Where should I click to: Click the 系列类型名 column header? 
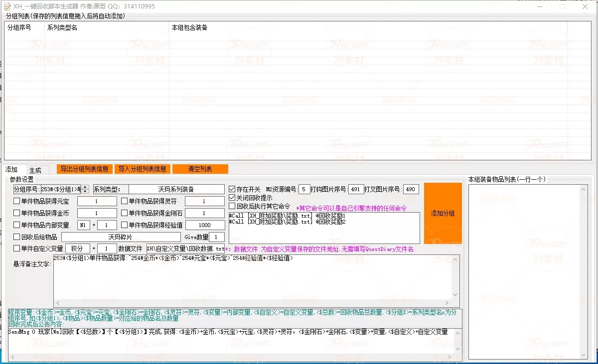107,28
